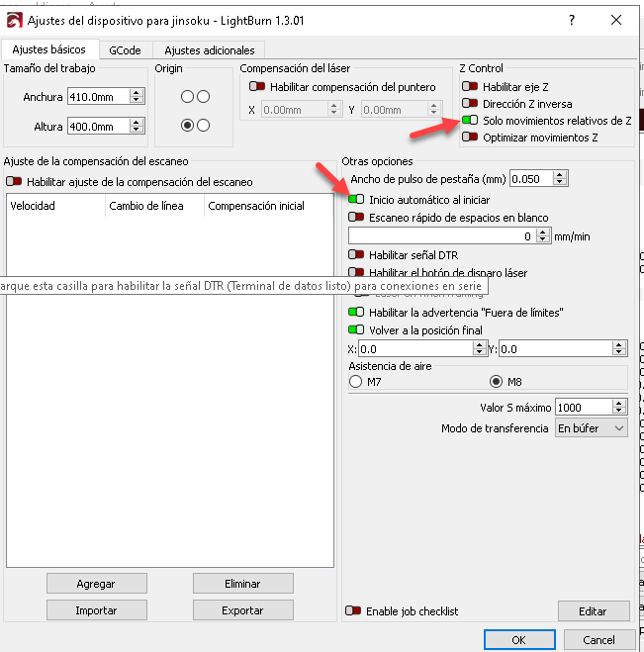This screenshot has height=652, width=644.
Task: Click the pointer offset X field
Action: point(295,110)
